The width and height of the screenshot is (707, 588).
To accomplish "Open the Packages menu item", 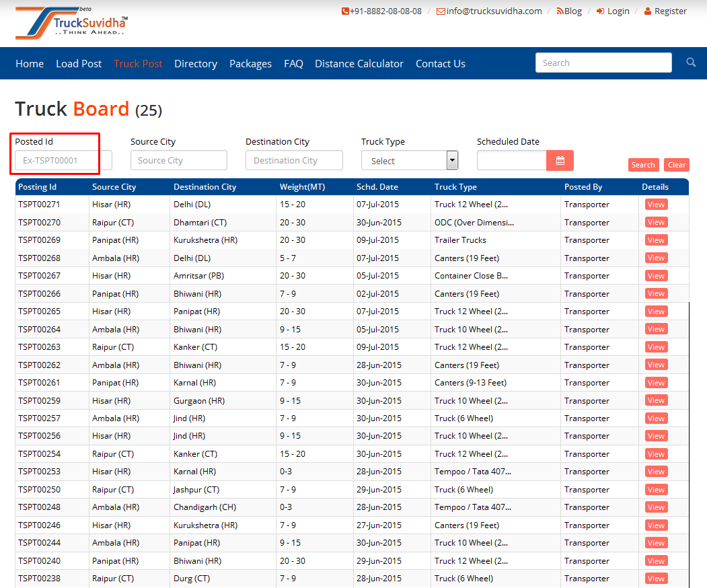I will (250, 64).
